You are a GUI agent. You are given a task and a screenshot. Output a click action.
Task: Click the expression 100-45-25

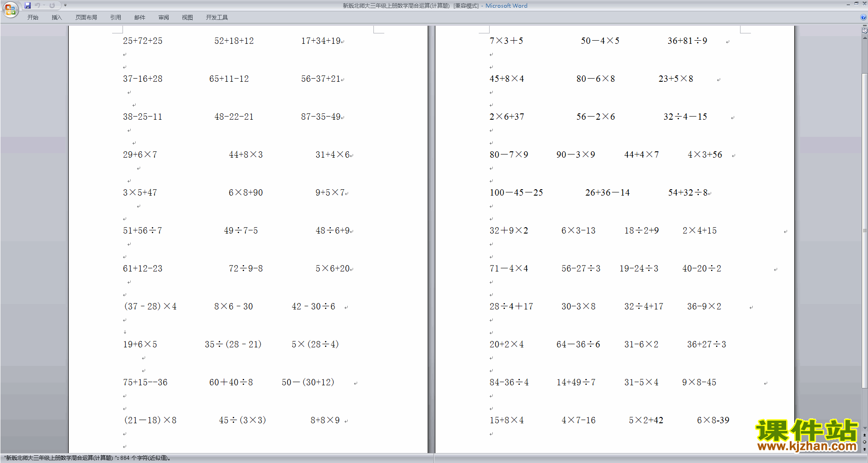tap(516, 192)
